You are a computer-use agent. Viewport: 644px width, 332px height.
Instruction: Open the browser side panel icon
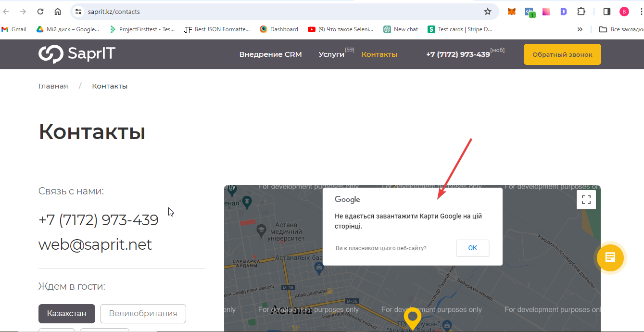point(607,12)
